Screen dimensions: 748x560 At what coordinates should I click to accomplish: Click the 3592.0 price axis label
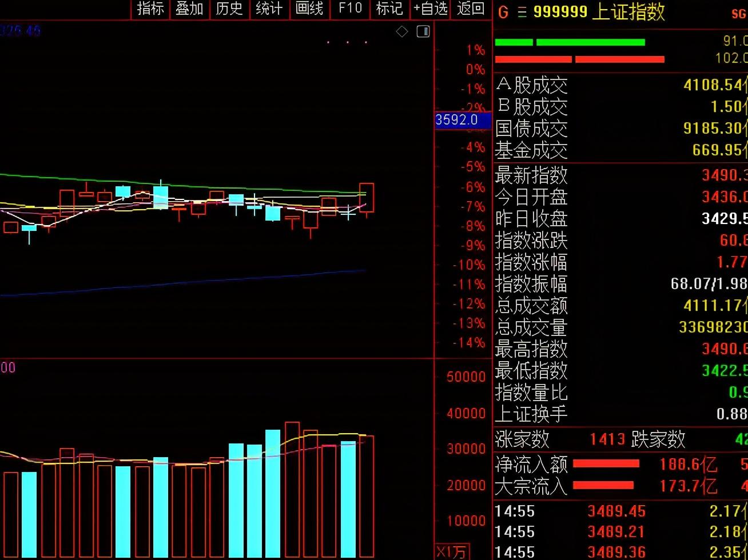click(463, 120)
